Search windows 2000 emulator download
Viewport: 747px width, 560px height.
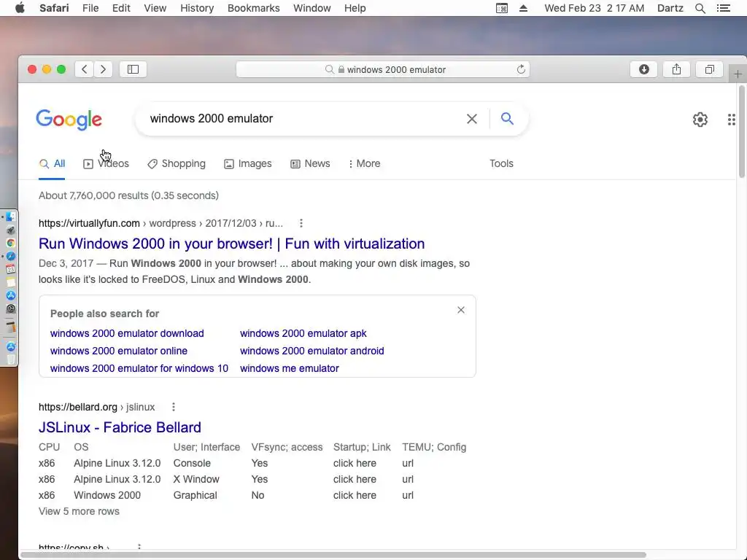[127, 333]
